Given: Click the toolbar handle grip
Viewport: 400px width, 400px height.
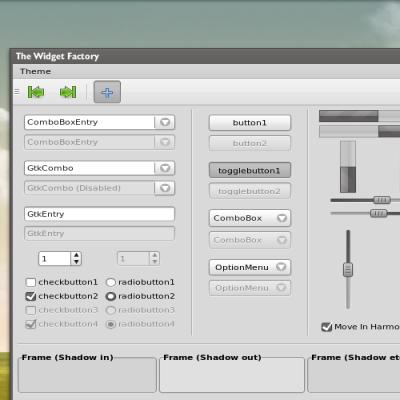Looking at the screenshot, I should [x=17, y=92].
